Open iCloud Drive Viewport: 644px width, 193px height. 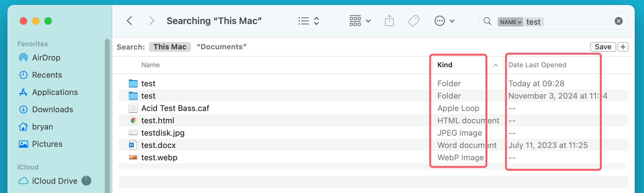point(55,181)
